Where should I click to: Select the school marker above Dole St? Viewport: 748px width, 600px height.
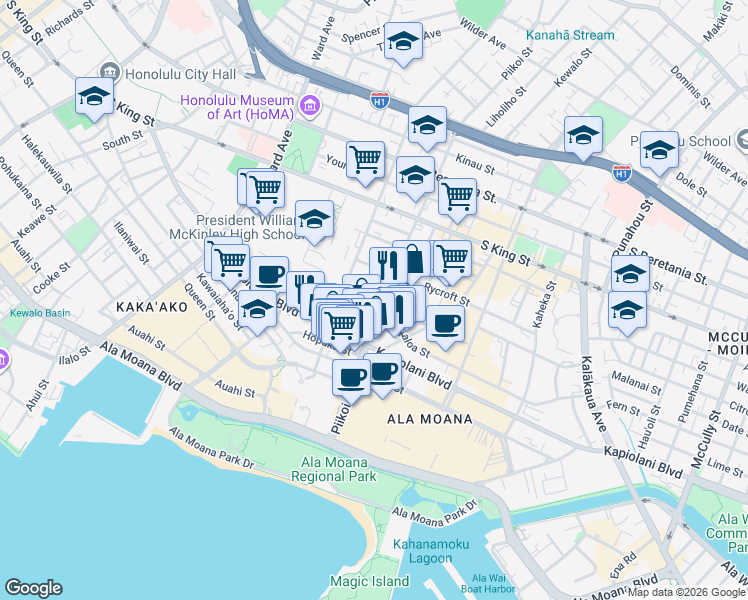click(659, 151)
